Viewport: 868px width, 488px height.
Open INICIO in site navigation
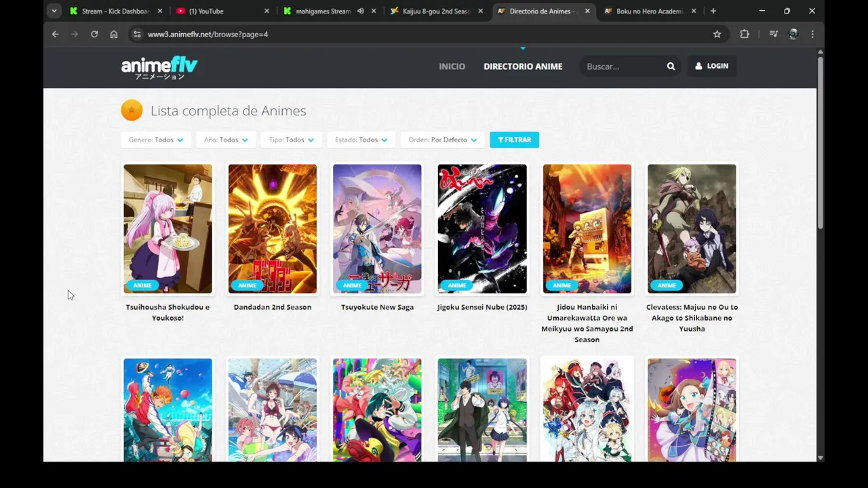point(452,66)
